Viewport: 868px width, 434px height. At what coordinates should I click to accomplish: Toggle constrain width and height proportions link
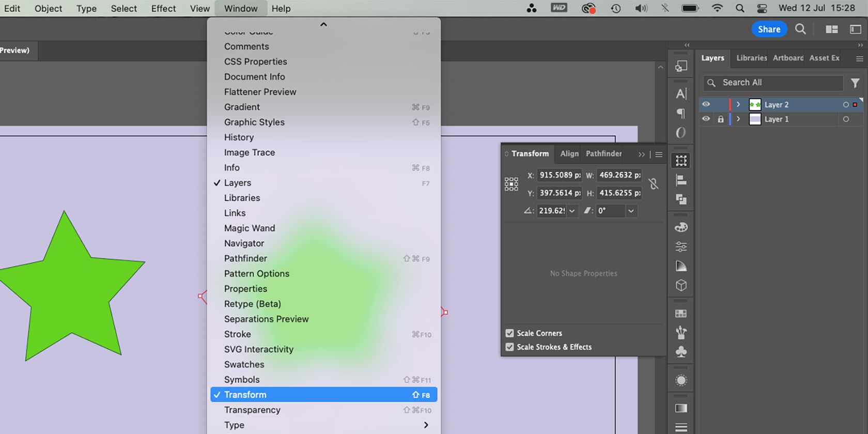tap(654, 184)
